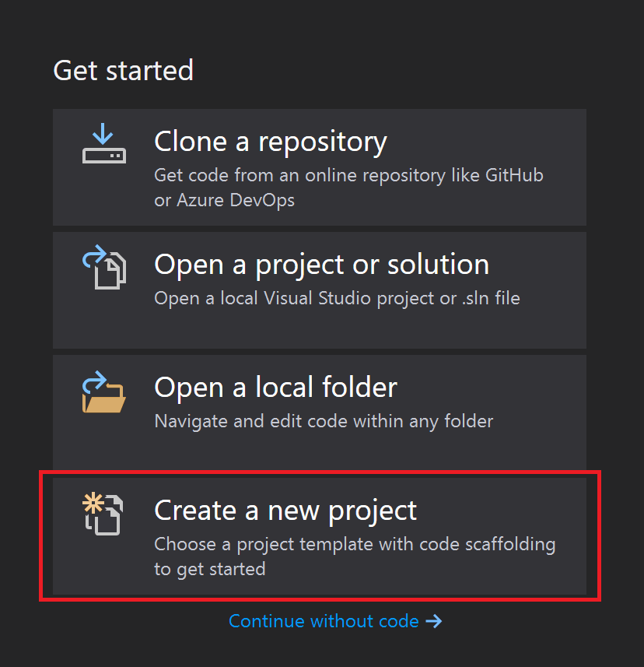Click the GitHub mention in the clone description
The image size is (644, 667).
tap(513, 175)
